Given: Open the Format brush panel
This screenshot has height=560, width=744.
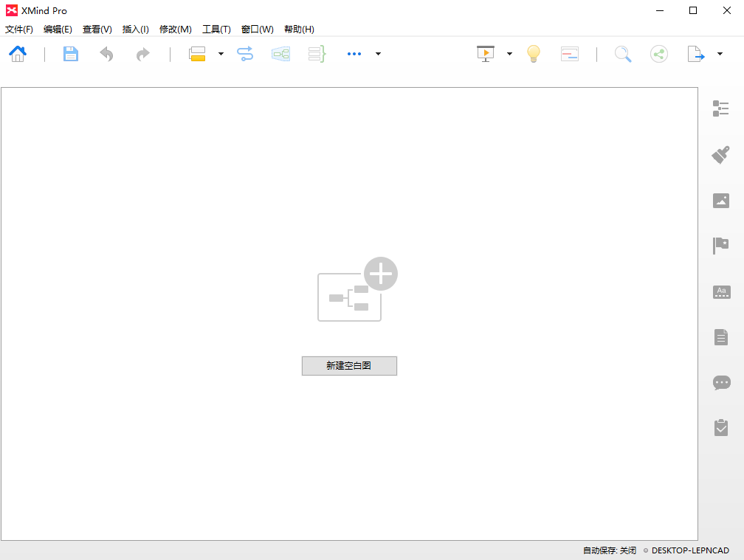Looking at the screenshot, I should point(720,155).
